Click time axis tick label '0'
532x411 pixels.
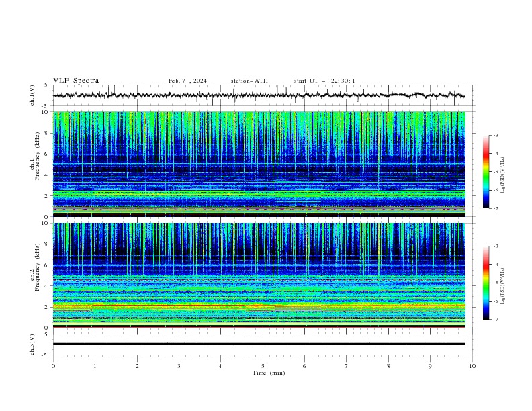pos(53,366)
